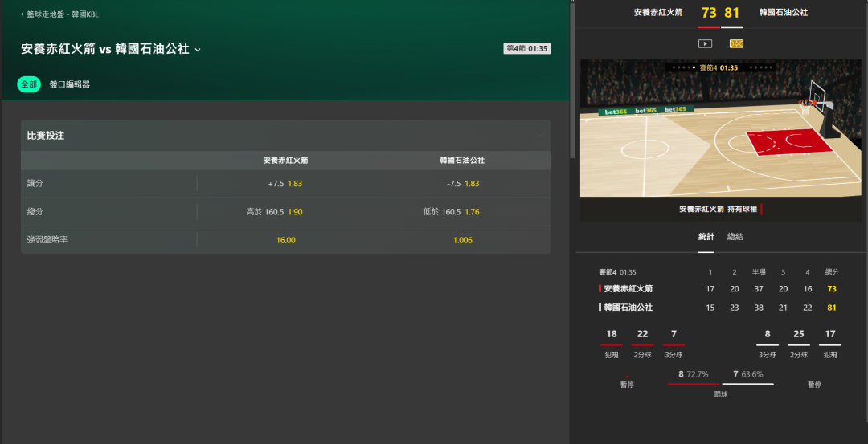Open the 盤口編輯器 tab

coord(70,84)
